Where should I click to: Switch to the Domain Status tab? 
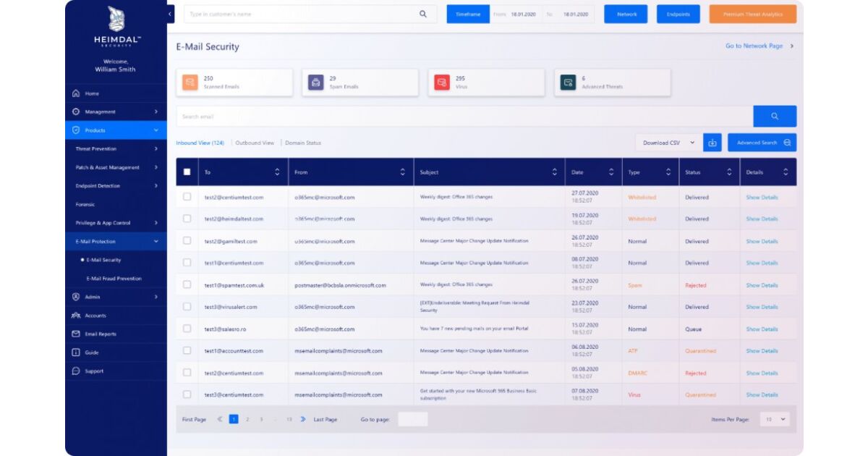[303, 143]
